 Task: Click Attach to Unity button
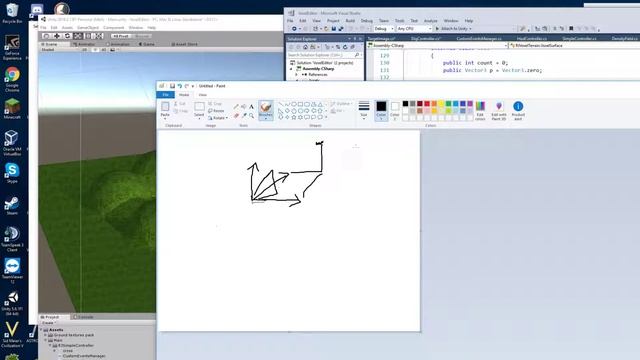coord(453,29)
